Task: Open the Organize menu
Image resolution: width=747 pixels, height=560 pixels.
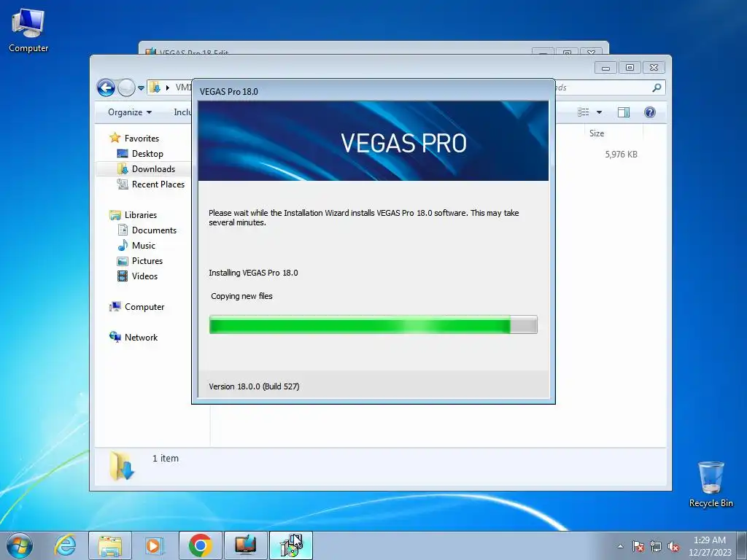Action: coord(130,112)
